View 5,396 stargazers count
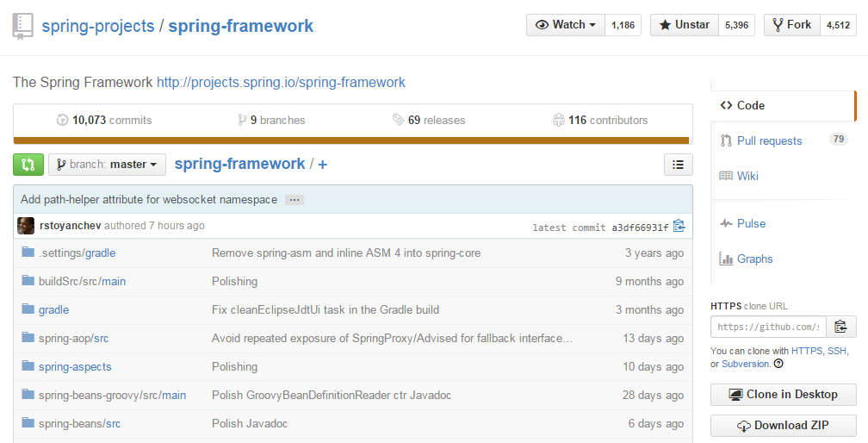868x443 pixels. click(x=736, y=25)
